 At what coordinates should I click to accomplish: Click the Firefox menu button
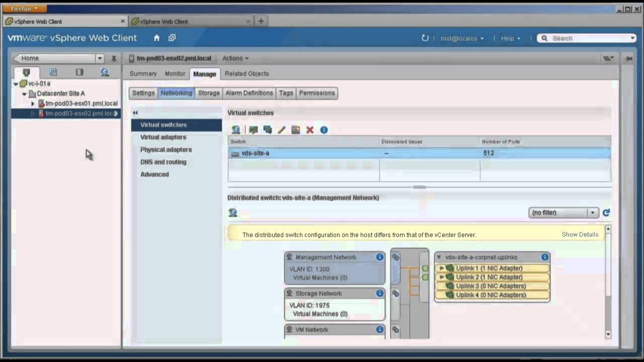pyautogui.click(x=25, y=9)
